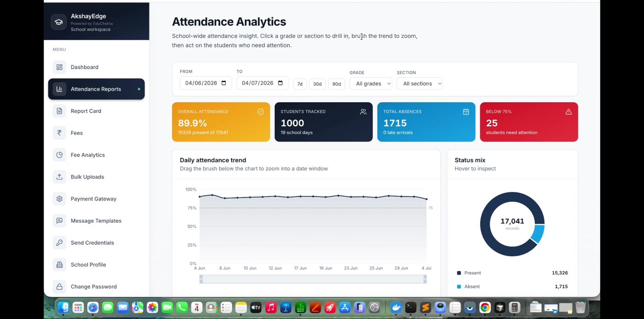644x319 pixels.
Task: Launch Google Chrome from the dock
Action: (x=485, y=307)
